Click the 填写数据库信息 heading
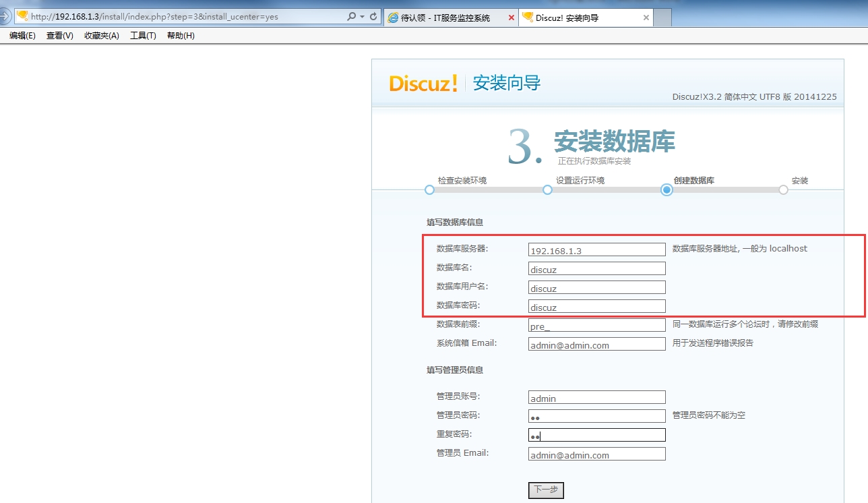The image size is (868, 503). click(x=455, y=222)
